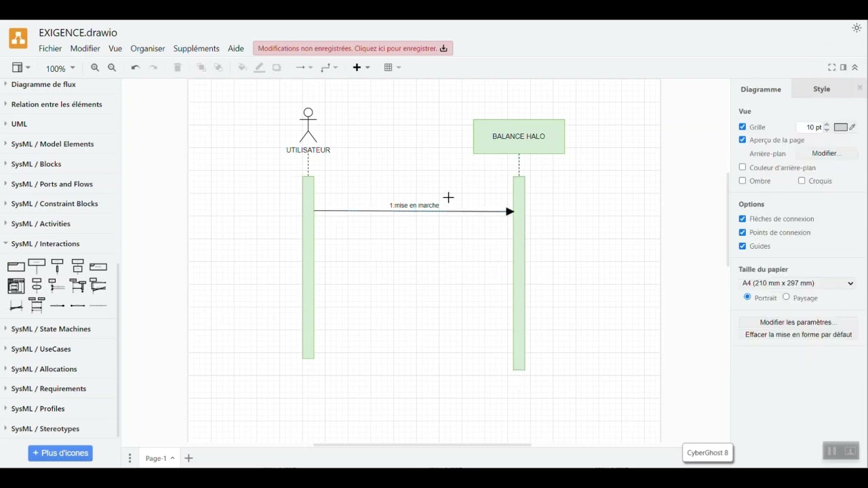Expand the UML shape library
Image resolution: width=868 pixels, height=488 pixels.
[x=19, y=124]
